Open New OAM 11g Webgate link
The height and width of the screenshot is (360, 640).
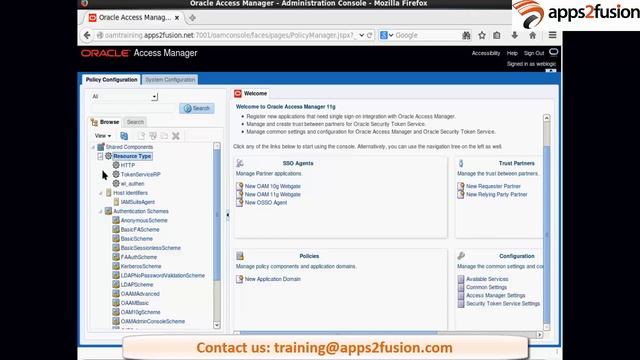point(273,194)
